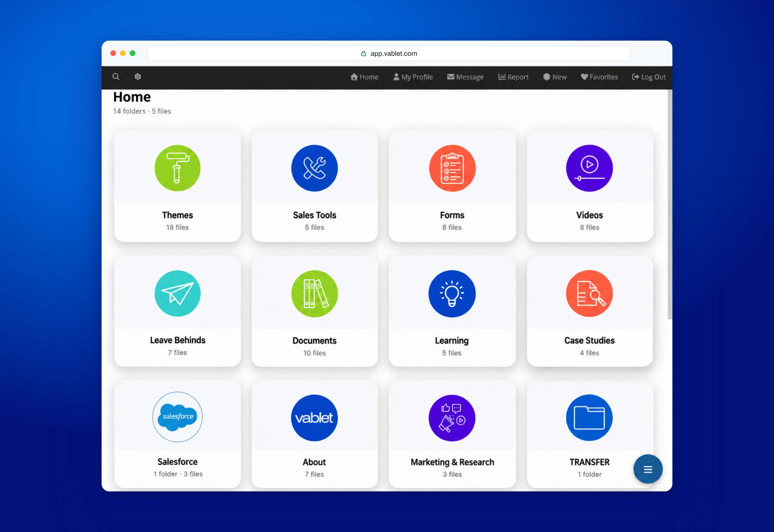Open the Videos play icon
Image resolution: width=774 pixels, height=532 pixels.
(x=589, y=168)
